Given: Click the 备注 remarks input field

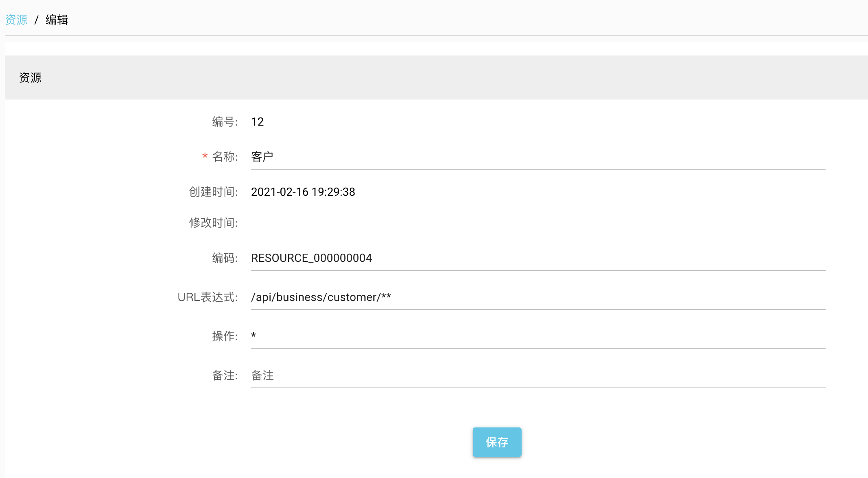Looking at the screenshot, I should coord(538,376).
